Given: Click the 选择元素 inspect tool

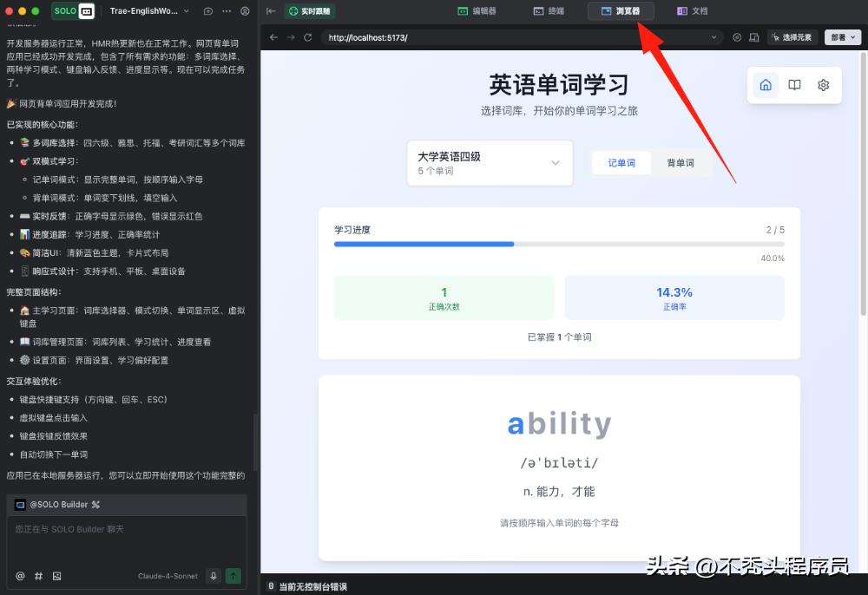Looking at the screenshot, I should (x=792, y=37).
